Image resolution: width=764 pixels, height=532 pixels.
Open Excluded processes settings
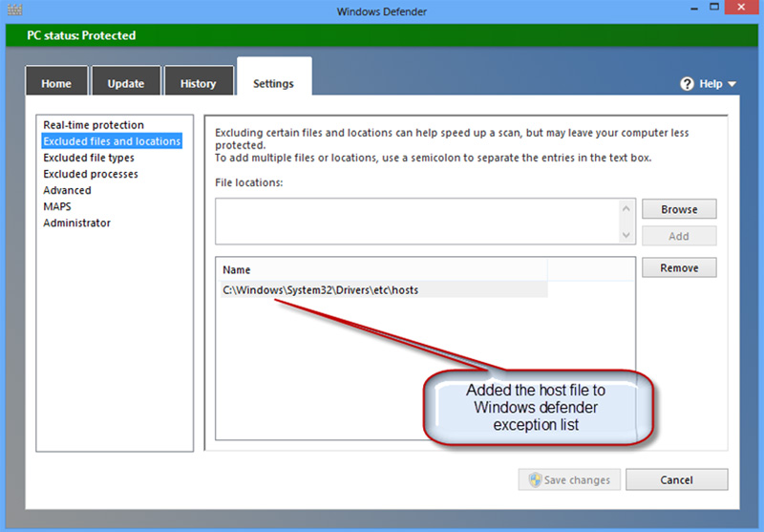coord(91,174)
